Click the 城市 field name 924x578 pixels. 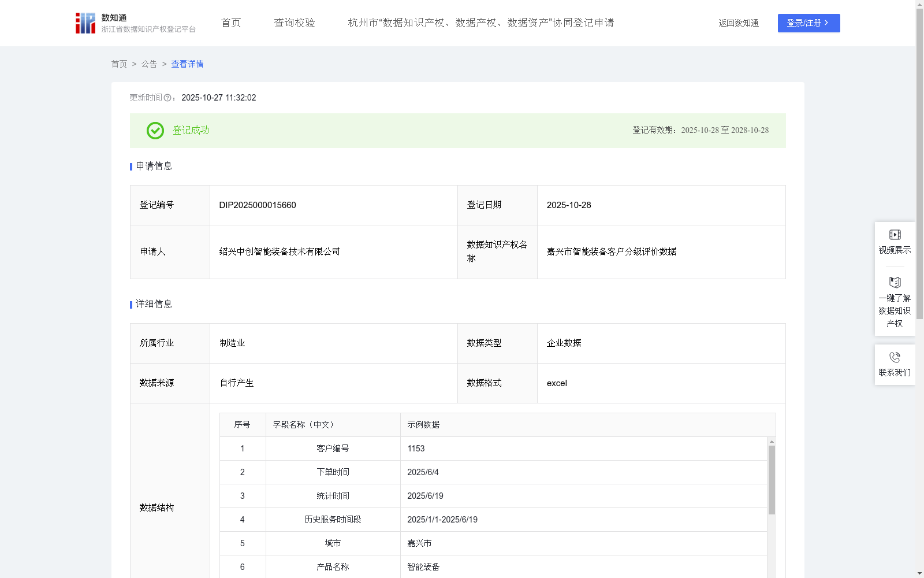tap(333, 543)
